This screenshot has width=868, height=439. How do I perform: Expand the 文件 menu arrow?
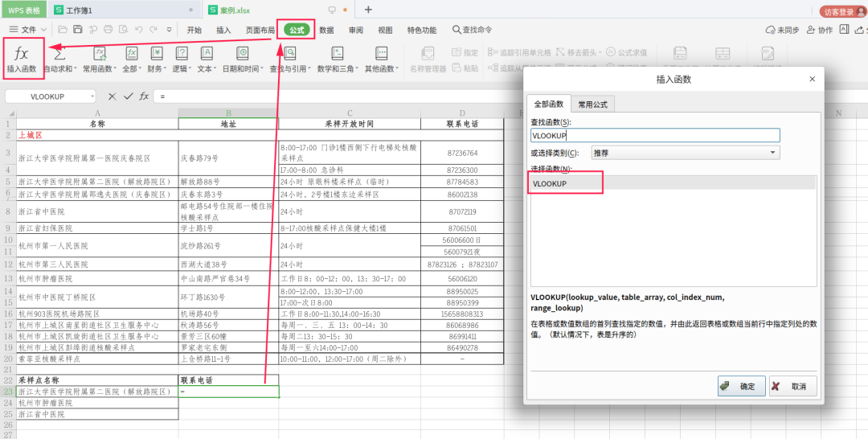(43, 30)
